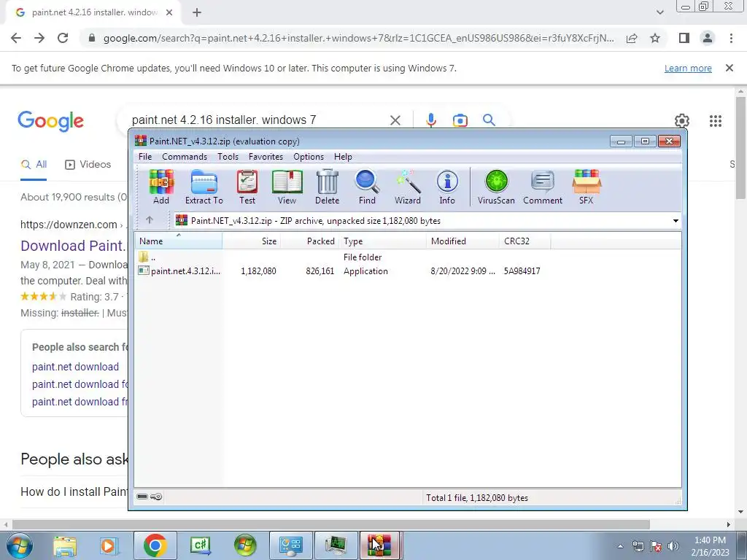747x560 pixels.
Task: Open WinRAR Help menu
Action: click(x=343, y=157)
